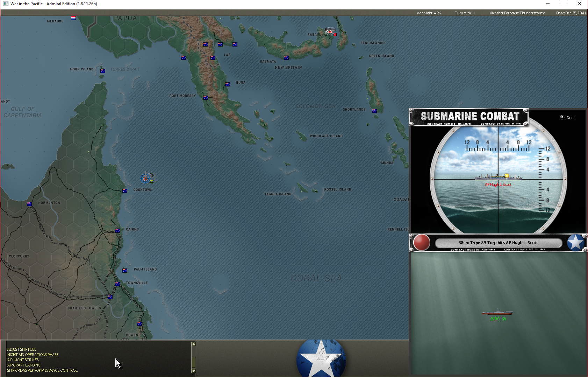
Task: Click the red 'AP Hugh L. Scott' label
Action: point(498,184)
